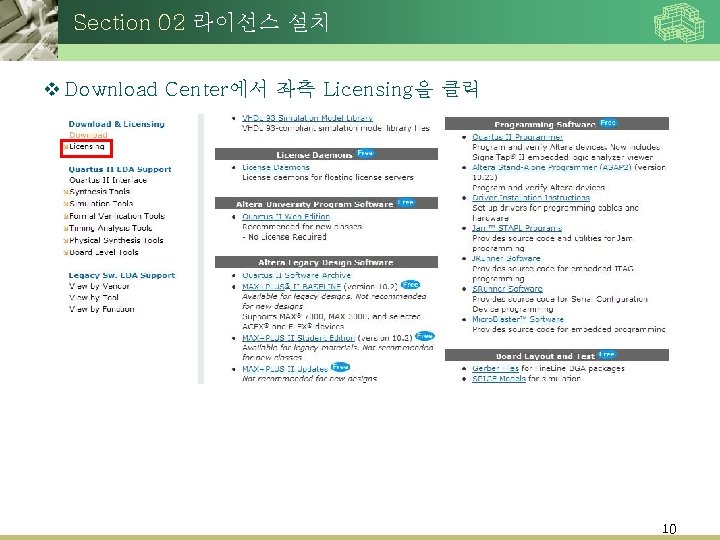The width and height of the screenshot is (720, 540).
Task: Open Board Level Tools sidebar link
Action: pyautogui.click(x=104, y=252)
